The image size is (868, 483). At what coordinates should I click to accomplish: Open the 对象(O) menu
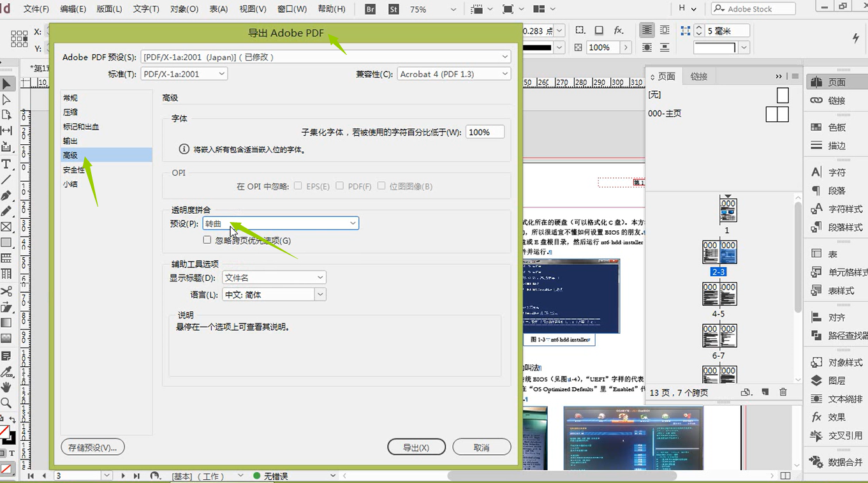point(184,9)
